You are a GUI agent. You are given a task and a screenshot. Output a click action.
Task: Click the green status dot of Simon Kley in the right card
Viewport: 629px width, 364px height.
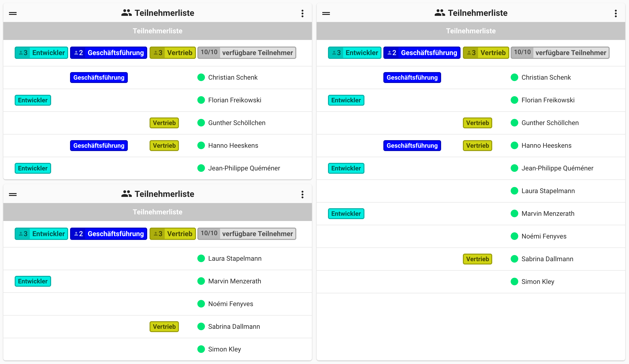pos(514,282)
